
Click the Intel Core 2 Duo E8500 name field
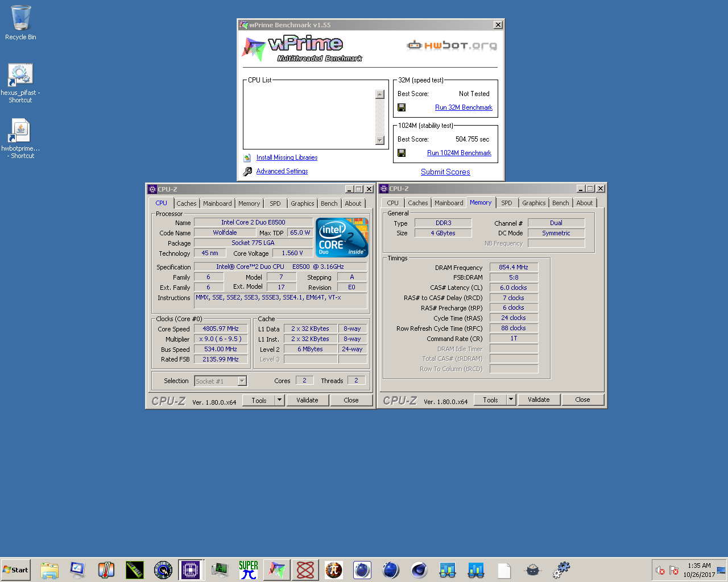[253, 223]
